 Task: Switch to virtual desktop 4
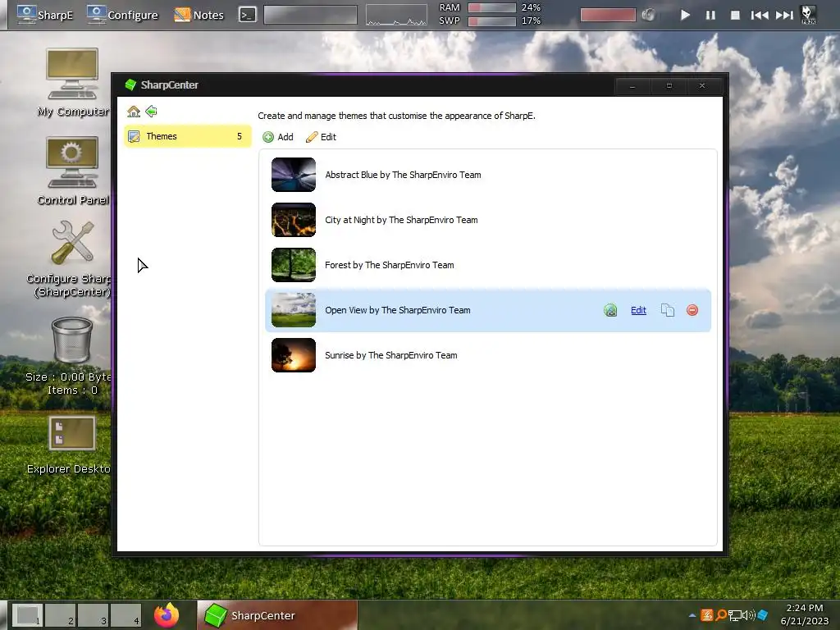point(126,615)
